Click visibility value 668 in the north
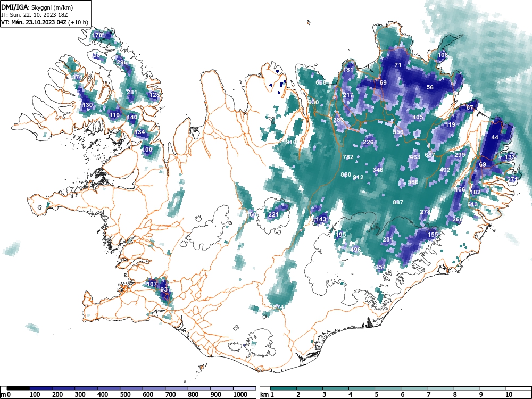Image resolution: width=532 pixels, height=399 pixels. point(321,82)
